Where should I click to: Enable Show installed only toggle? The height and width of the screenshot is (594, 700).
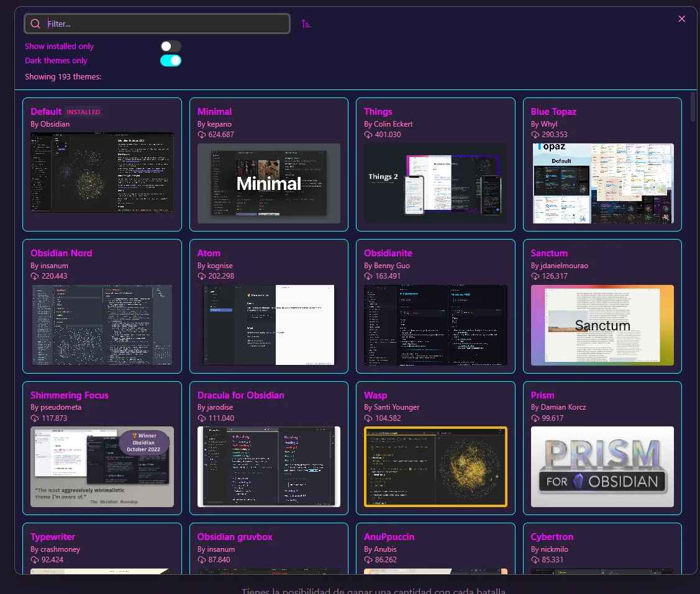tap(171, 46)
